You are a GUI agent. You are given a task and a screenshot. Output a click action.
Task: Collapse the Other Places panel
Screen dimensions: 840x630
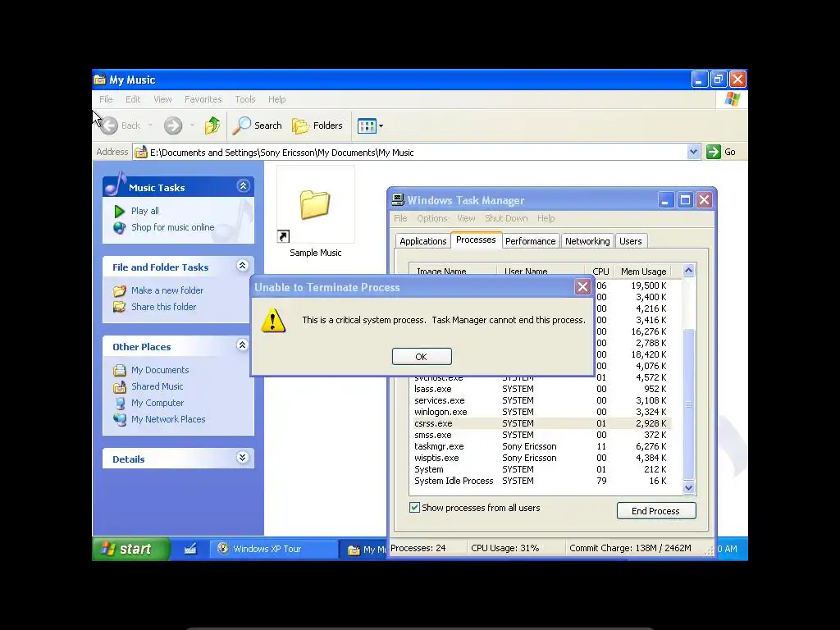[242, 345]
